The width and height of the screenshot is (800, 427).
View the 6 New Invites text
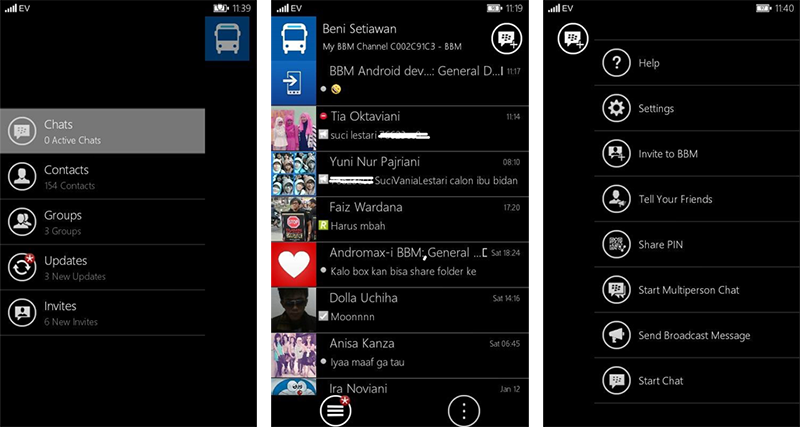[70, 322]
